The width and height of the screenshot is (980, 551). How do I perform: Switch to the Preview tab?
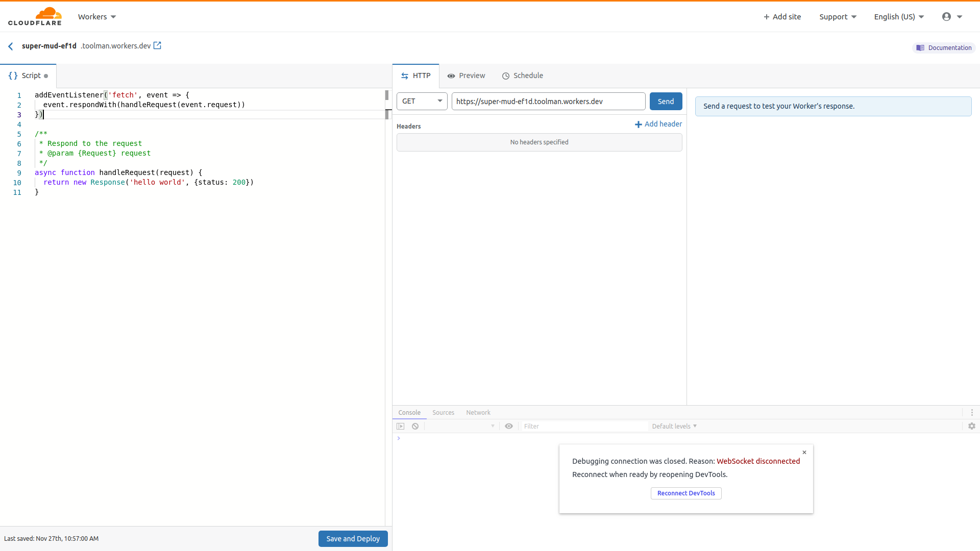point(466,76)
